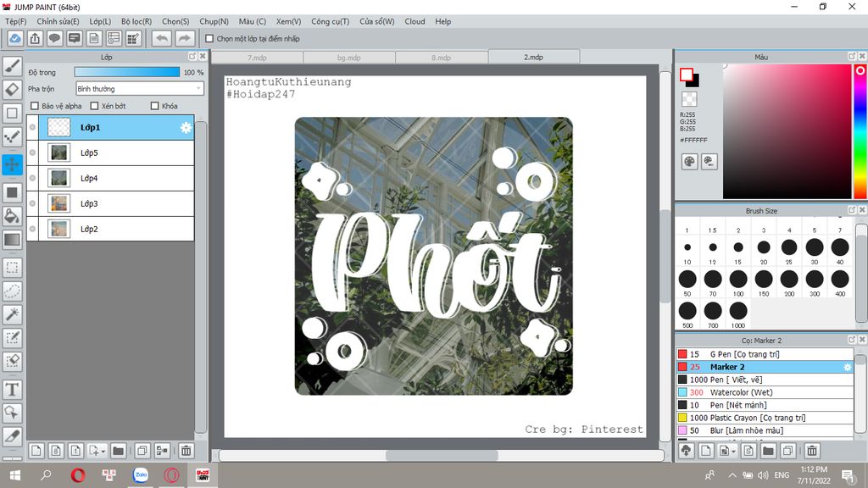The height and width of the screenshot is (488, 868).
Task: Select the Select Eraser tool
Action: point(12,361)
